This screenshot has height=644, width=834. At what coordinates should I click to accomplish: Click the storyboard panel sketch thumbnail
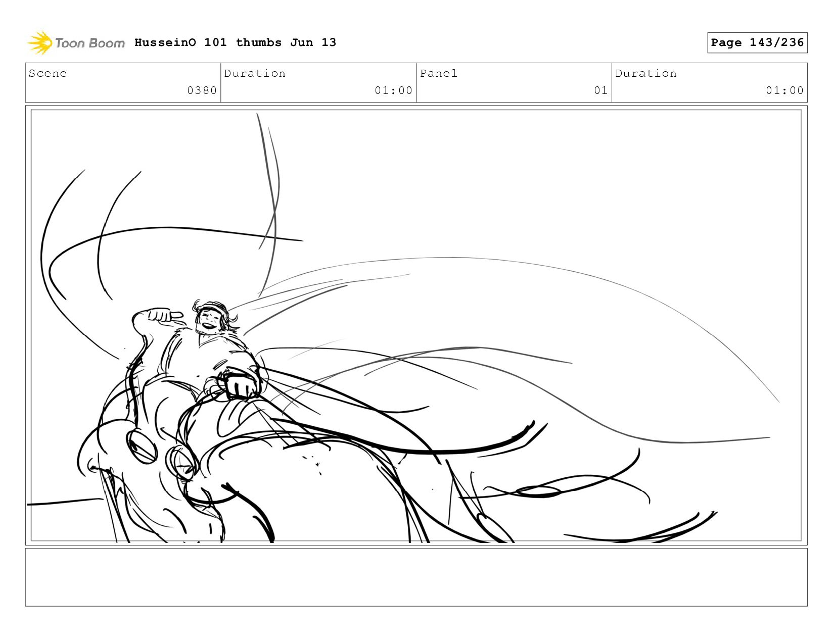pyautogui.click(x=416, y=325)
